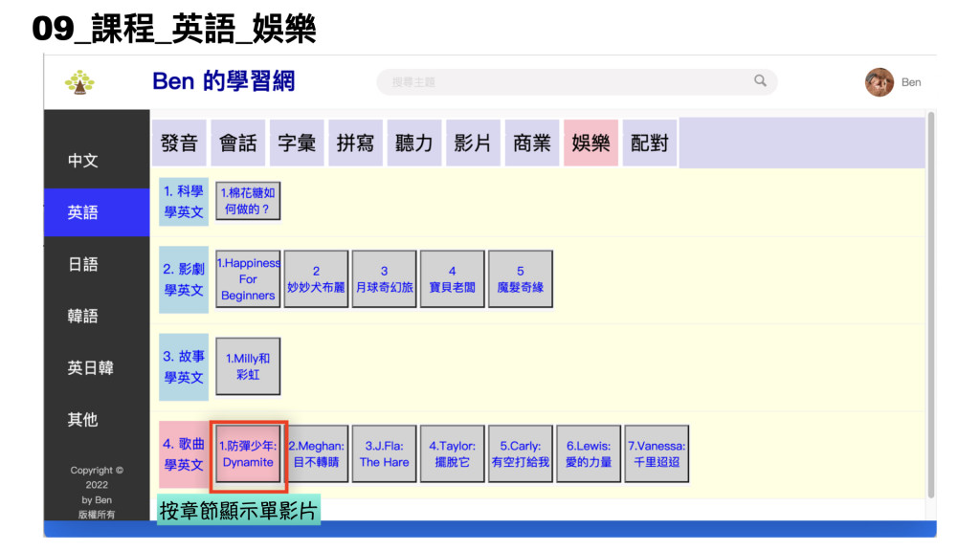Open lesson 5 魔髮奇緣
This screenshot has height=551, width=980.
[521, 279]
